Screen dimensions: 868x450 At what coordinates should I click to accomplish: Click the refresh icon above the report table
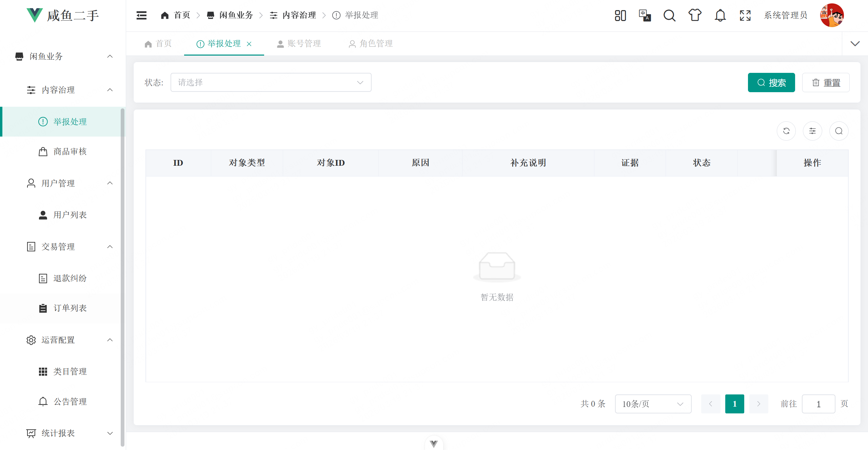[x=786, y=131]
